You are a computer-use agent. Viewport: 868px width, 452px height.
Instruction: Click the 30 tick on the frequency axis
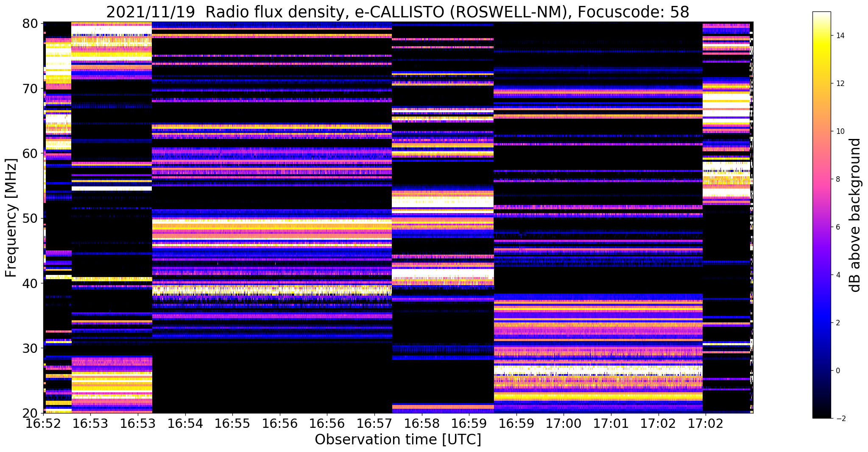pos(30,348)
